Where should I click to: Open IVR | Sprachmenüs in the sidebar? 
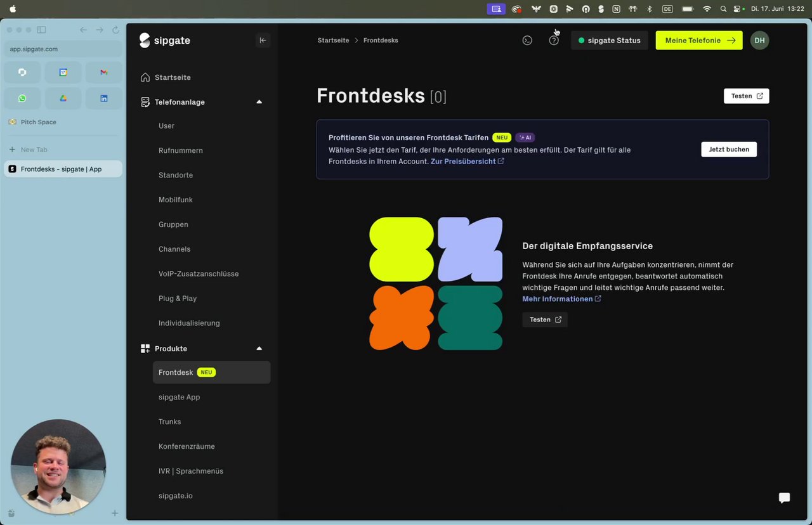click(191, 471)
